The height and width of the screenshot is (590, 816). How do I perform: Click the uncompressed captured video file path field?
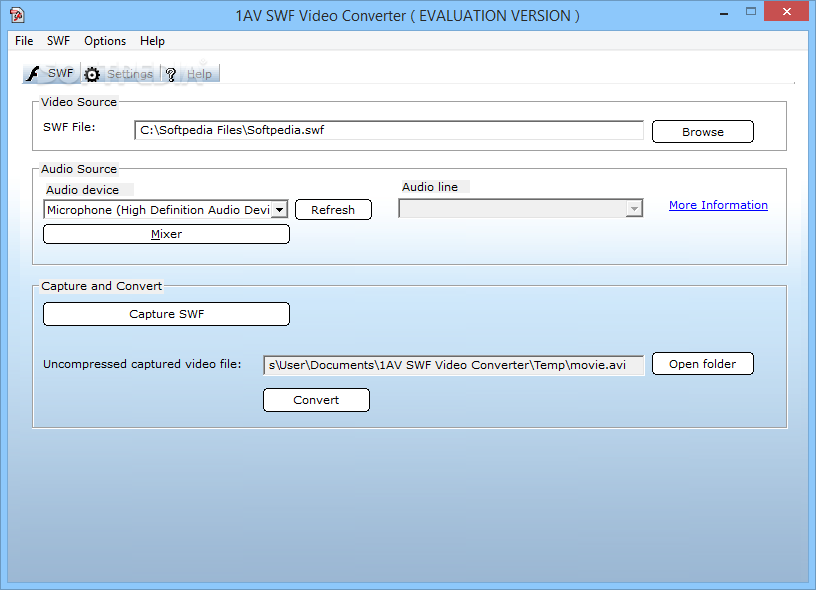click(453, 365)
